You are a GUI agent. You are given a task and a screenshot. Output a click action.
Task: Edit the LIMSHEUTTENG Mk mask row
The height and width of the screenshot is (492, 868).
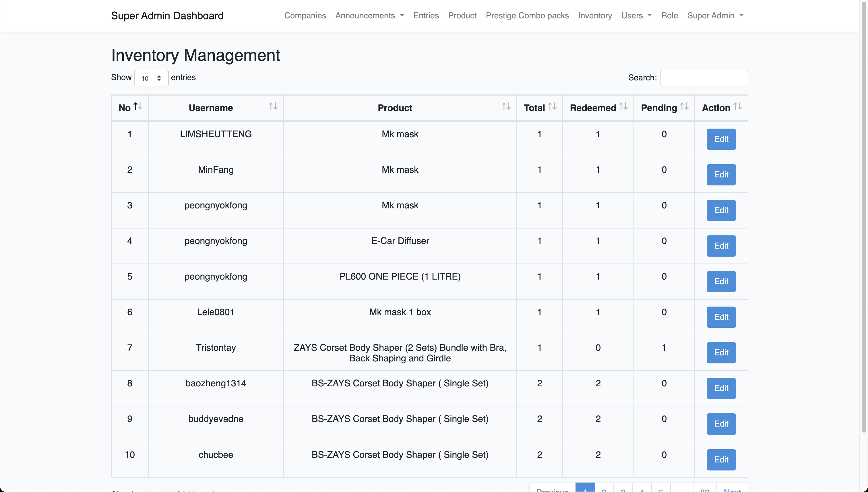tap(721, 139)
